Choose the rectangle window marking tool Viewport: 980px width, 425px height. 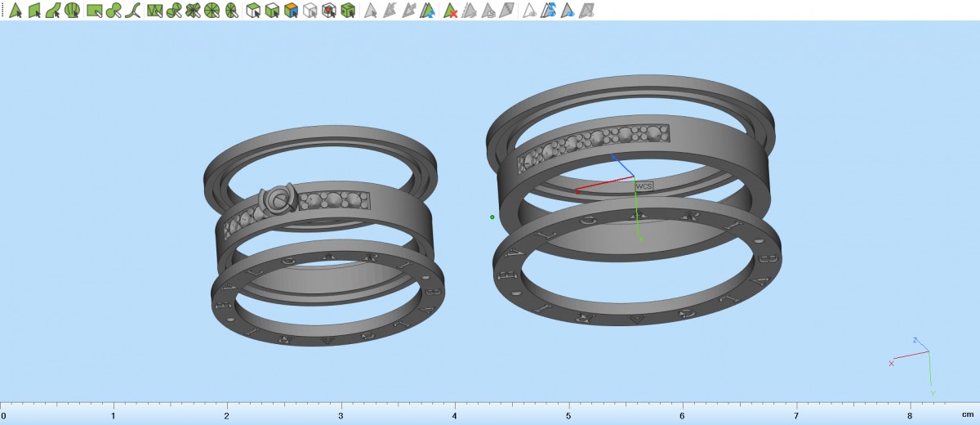coord(94,11)
